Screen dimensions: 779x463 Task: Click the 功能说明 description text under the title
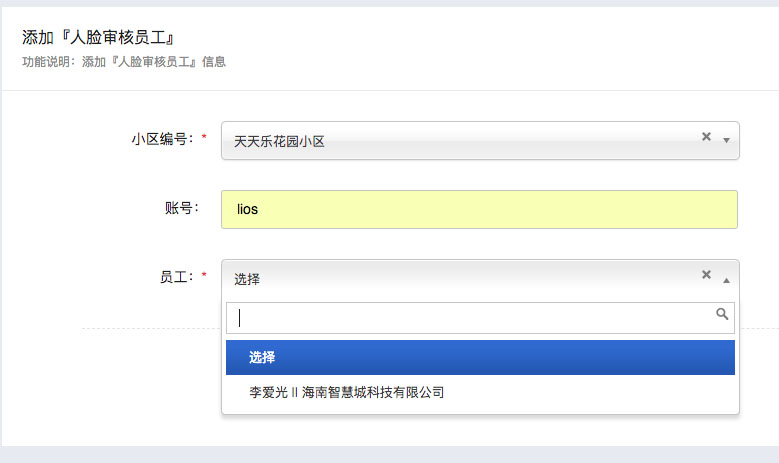[x=123, y=62]
